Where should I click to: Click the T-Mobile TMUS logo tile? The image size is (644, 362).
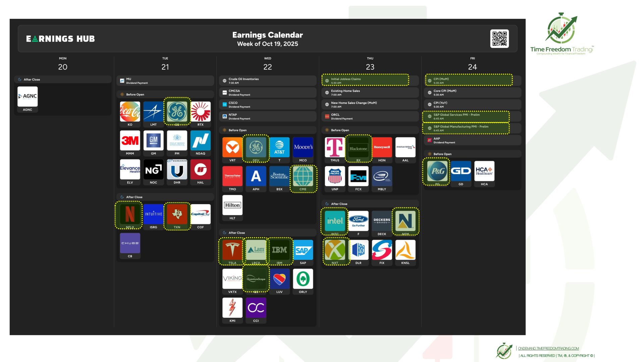335,147
